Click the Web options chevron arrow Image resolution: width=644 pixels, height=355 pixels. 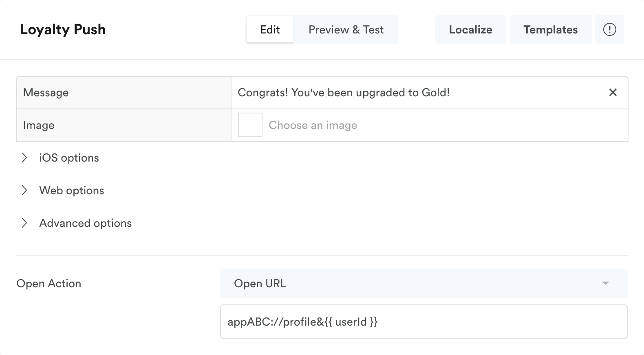point(24,191)
